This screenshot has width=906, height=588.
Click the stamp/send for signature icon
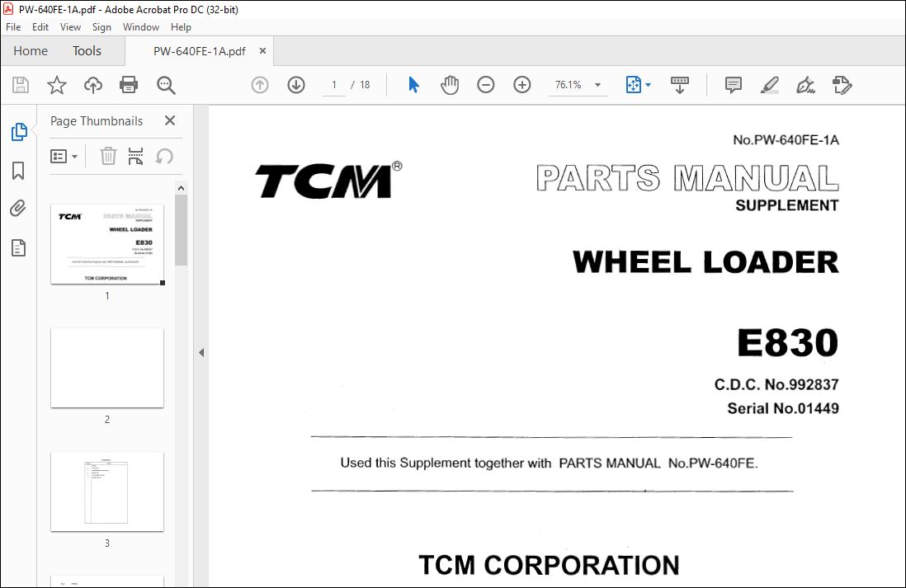tap(842, 85)
